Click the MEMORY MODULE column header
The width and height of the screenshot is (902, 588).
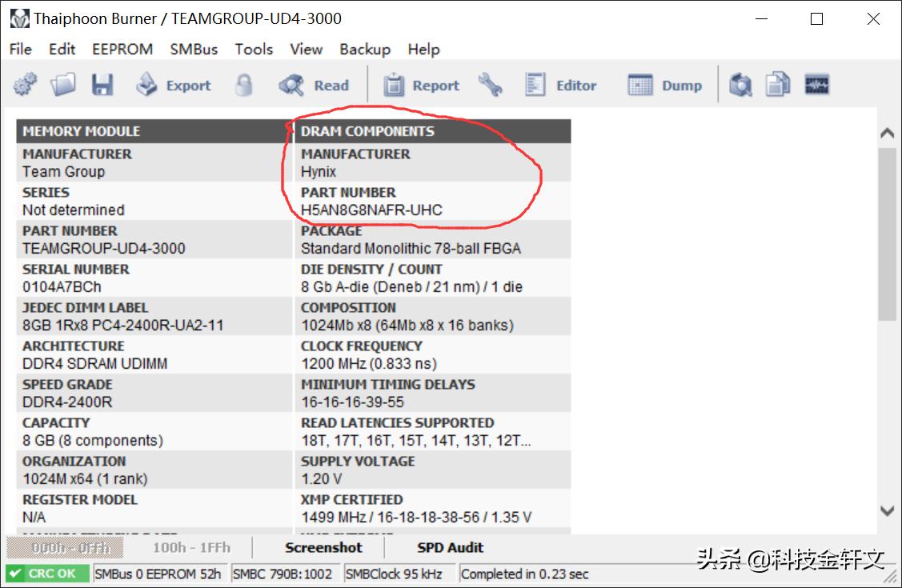click(x=154, y=131)
